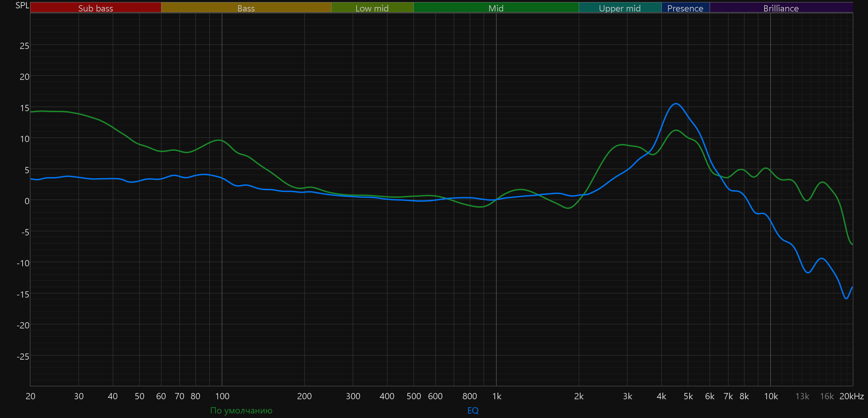Toggle the blue EQ legend label
The image size is (868, 418).
point(473,410)
